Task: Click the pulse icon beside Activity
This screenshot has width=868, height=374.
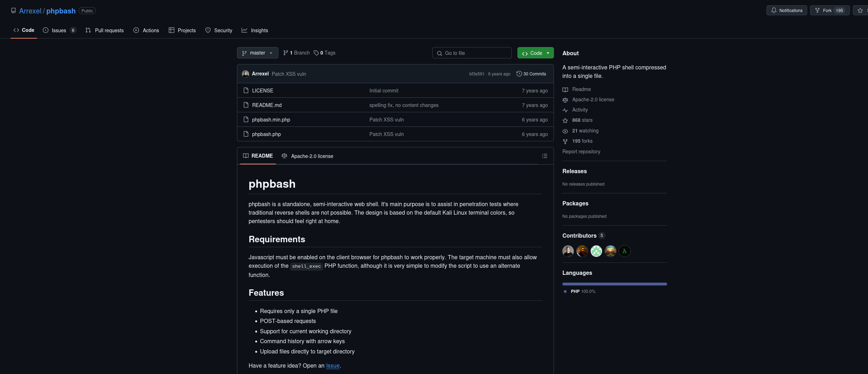Action: [x=565, y=110]
